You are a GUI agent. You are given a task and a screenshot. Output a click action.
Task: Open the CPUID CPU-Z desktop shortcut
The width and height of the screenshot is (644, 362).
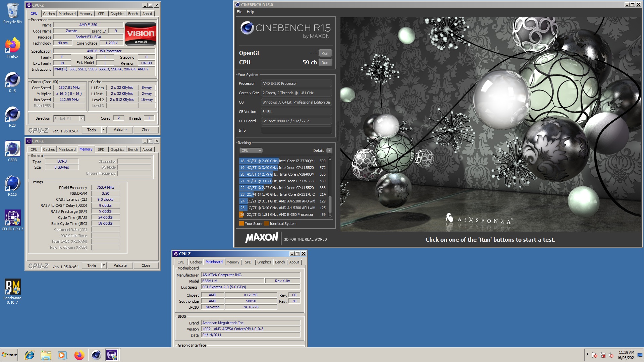[12, 221]
